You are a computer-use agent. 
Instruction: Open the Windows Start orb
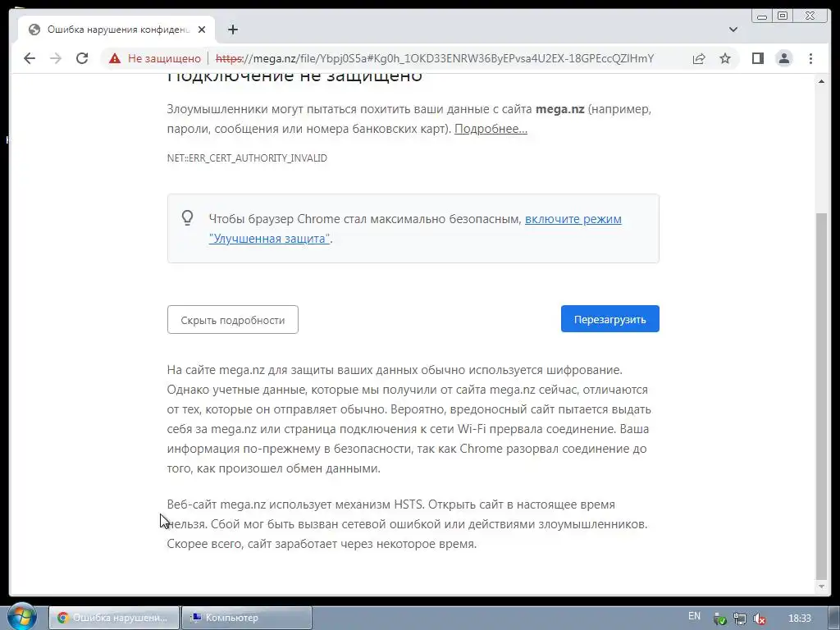click(x=22, y=617)
